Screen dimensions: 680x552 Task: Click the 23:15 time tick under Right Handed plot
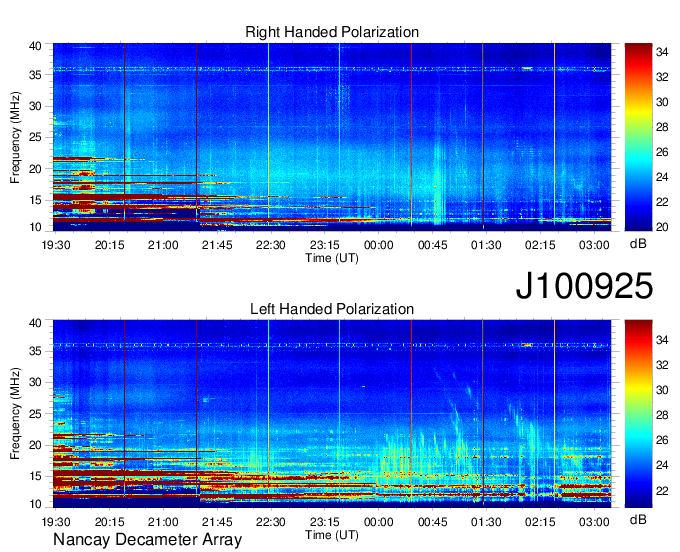pyautogui.click(x=325, y=245)
